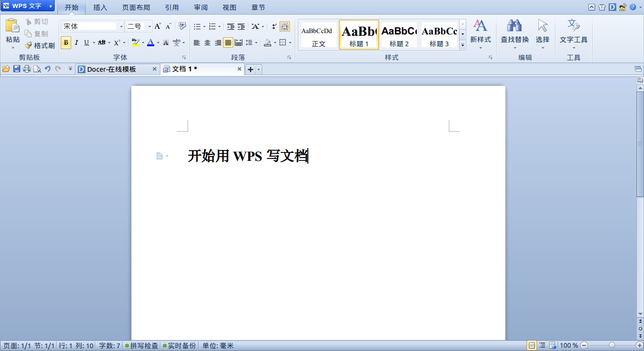Open the borders dropdown arrow
The height and width of the screenshot is (351, 644).
[290, 43]
